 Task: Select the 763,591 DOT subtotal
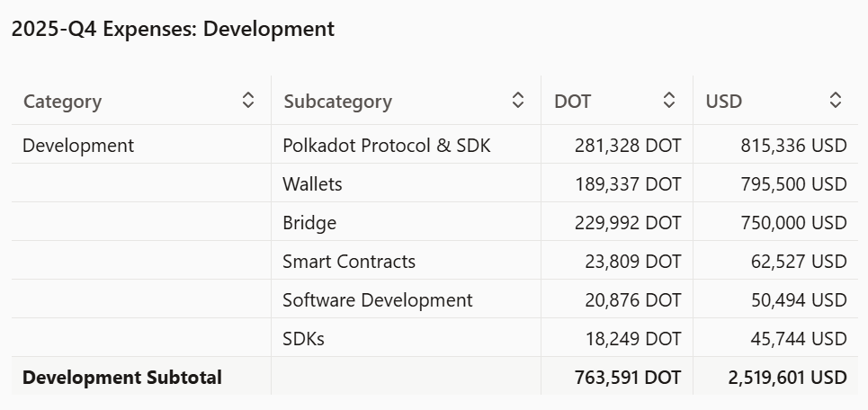pos(628,378)
